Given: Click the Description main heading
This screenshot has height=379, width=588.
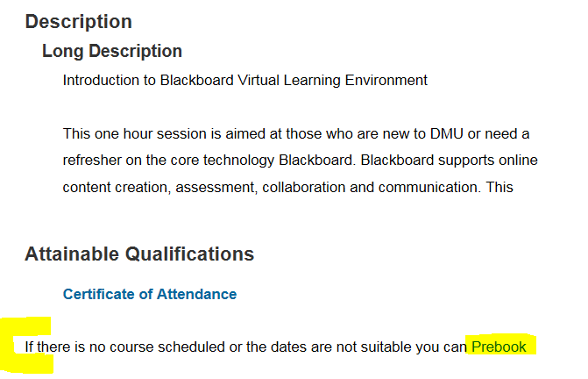Looking at the screenshot, I should point(78,21).
